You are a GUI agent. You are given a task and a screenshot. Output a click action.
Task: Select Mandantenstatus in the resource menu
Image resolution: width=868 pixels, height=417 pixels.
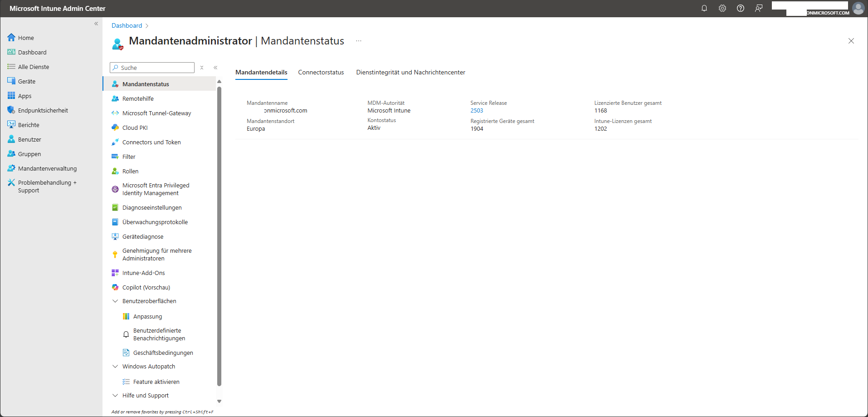pyautogui.click(x=159, y=84)
